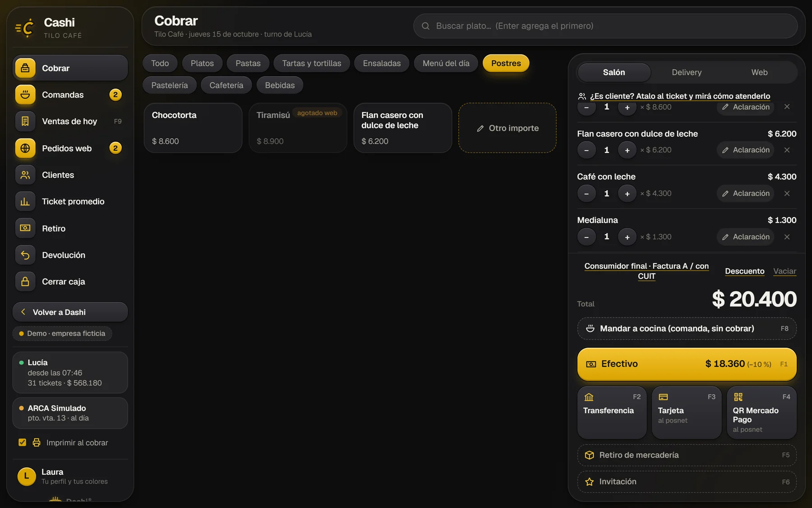Increase Medialuna quantity with plus
The height and width of the screenshot is (508, 812).
pyautogui.click(x=627, y=237)
